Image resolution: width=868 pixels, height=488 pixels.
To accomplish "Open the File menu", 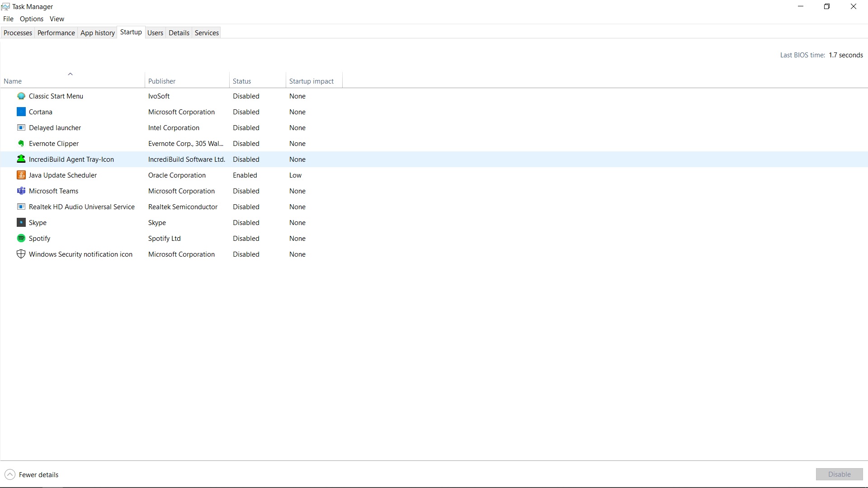I will 8,19.
